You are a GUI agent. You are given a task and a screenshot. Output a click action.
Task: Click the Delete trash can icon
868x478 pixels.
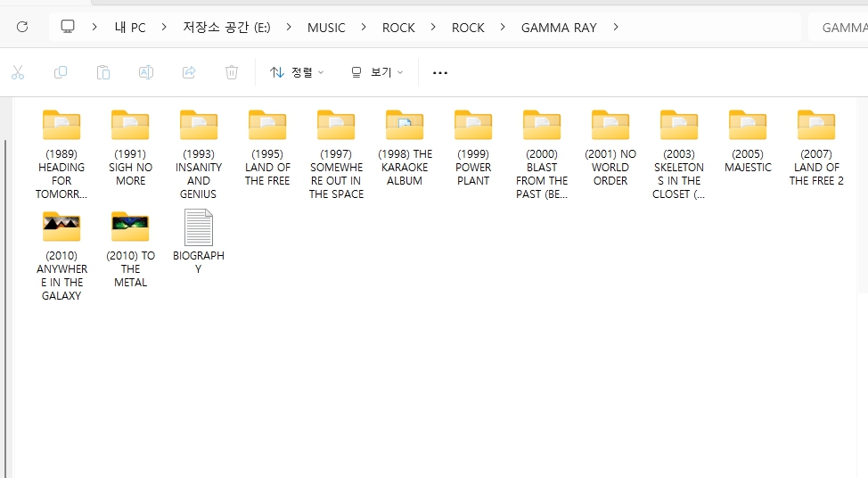(x=232, y=72)
